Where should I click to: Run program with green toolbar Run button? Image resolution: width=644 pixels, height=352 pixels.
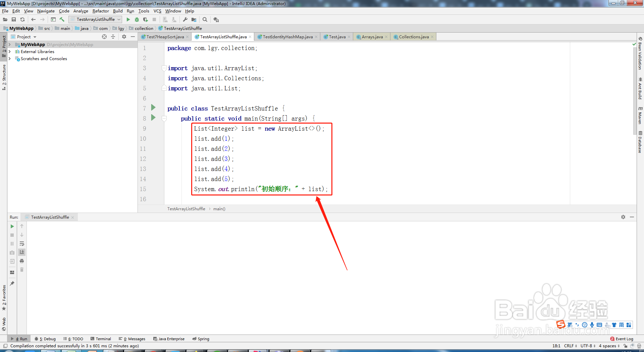click(128, 19)
